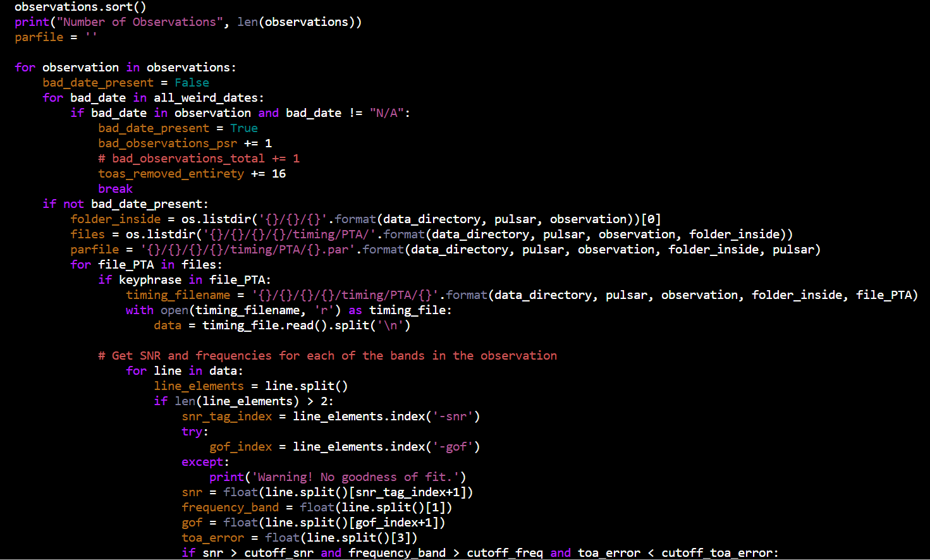Click the line starting 'files = os.listdir'

(431, 234)
